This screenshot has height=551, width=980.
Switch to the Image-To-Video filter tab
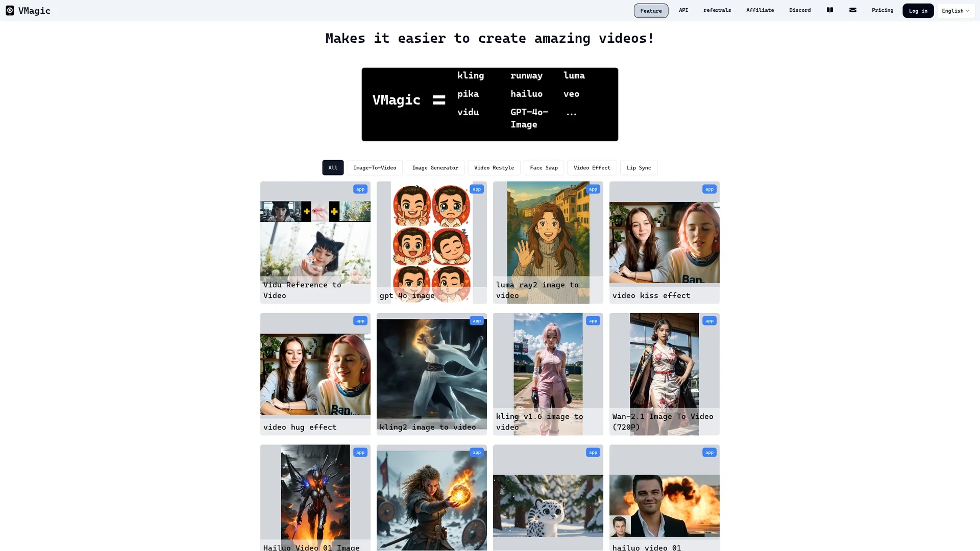point(375,168)
